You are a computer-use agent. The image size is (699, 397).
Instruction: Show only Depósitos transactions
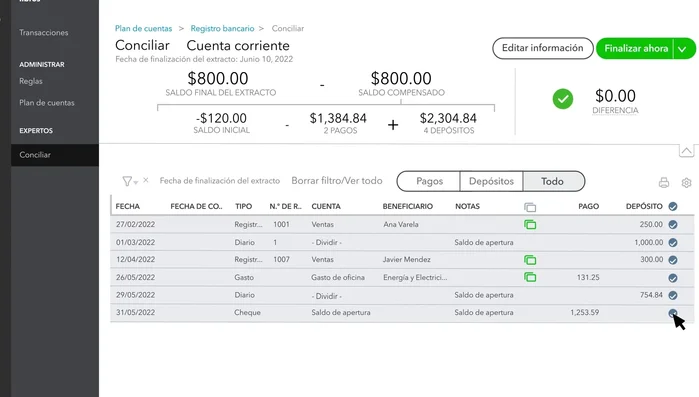click(491, 181)
